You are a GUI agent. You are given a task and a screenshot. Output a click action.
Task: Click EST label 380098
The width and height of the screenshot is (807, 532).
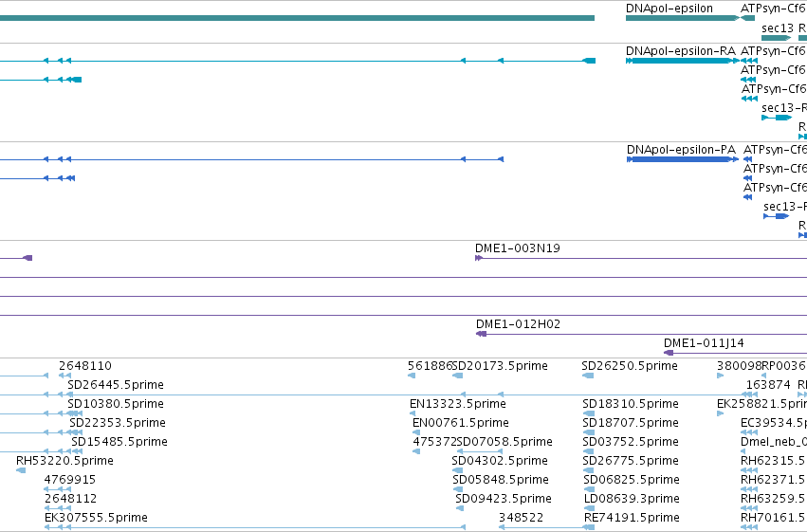pyautogui.click(x=739, y=366)
